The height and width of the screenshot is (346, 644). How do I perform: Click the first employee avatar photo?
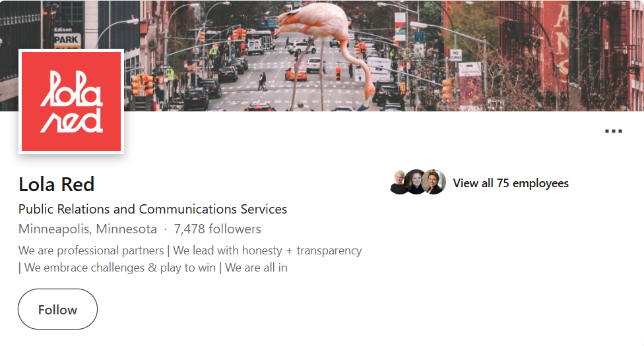pos(399,182)
